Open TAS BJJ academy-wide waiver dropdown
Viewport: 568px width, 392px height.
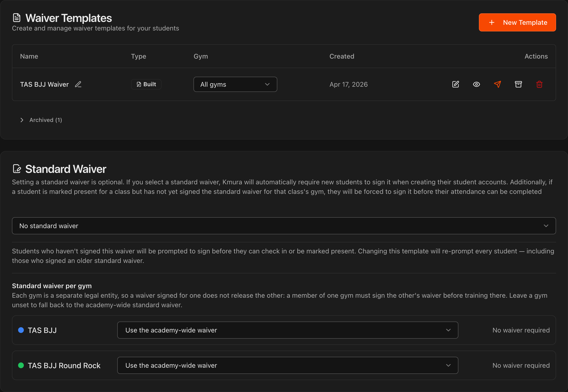(288, 330)
